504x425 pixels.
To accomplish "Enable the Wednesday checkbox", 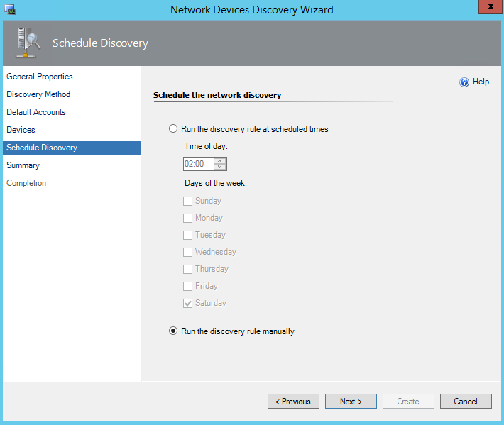I will coord(188,252).
